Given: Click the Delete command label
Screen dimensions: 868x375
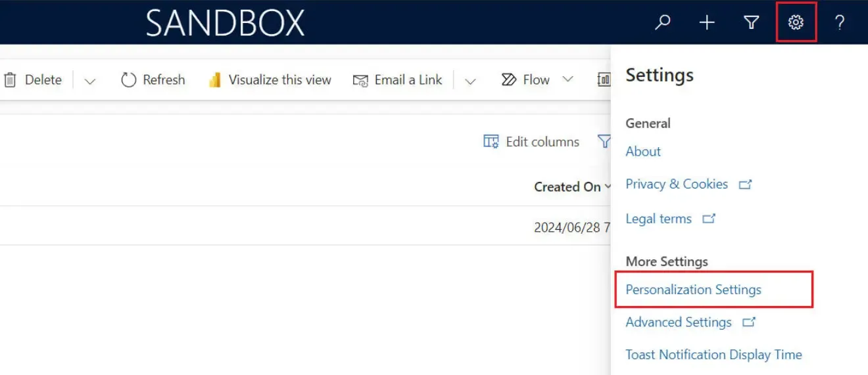Looking at the screenshot, I should point(43,80).
